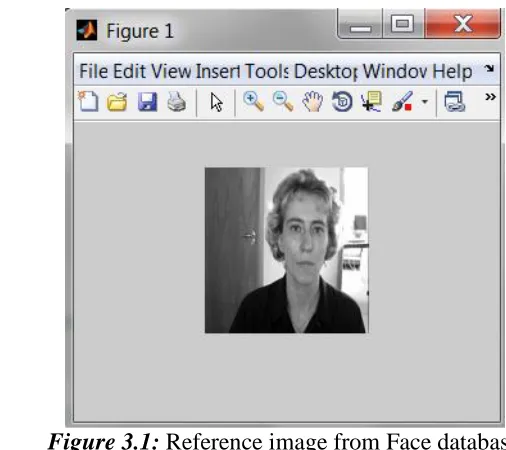Image resolution: width=506 pixels, height=450 pixels.
Task: Expand the Brush color dropdown arrow
Action: click(425, 101)
